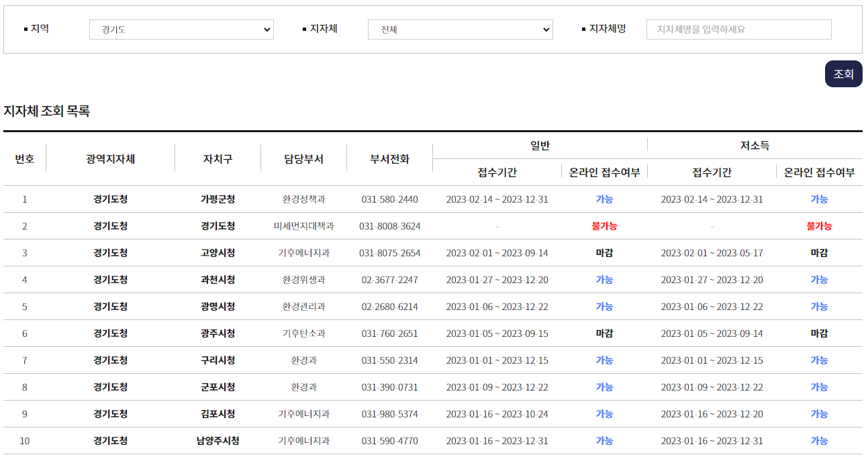The image size is (868, 459).
Task: Click 고양시청 in the 자치구 column
Action: [x=218, y=253]
